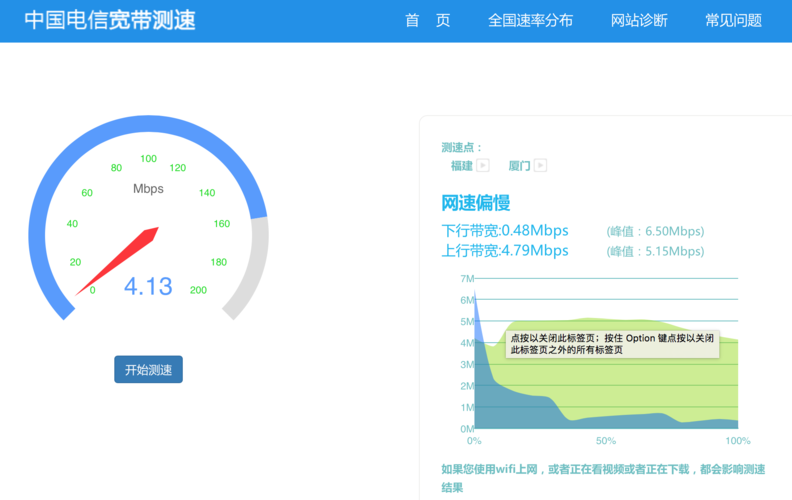Click the wifi notice text below the chart
The image size is (792, 500).
click(x=603, y=478)
